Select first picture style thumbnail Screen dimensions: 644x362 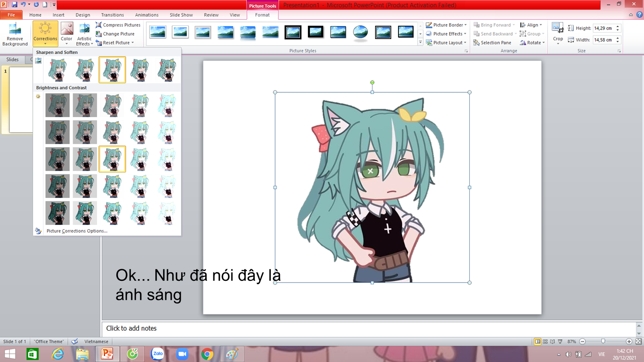[158, 32]
